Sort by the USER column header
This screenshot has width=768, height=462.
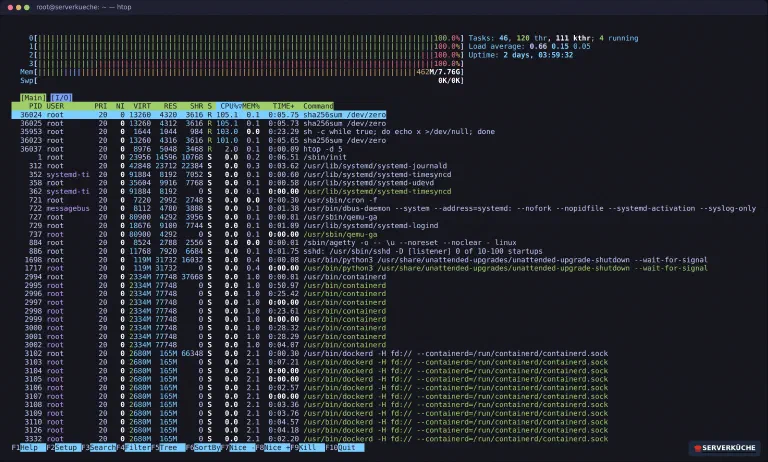click(x=55, y=106)
